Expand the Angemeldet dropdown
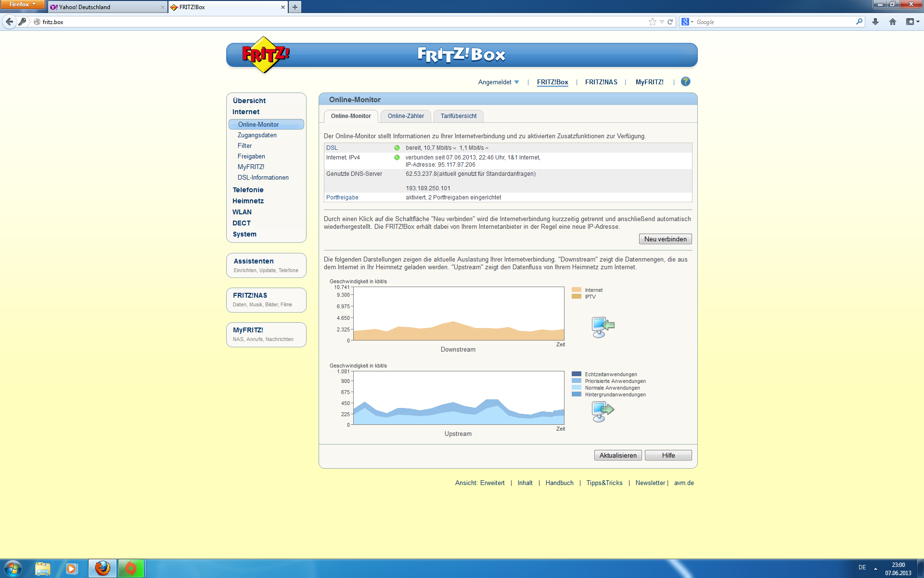The height and width of the screenshot is (578, 924). point(499,82)
